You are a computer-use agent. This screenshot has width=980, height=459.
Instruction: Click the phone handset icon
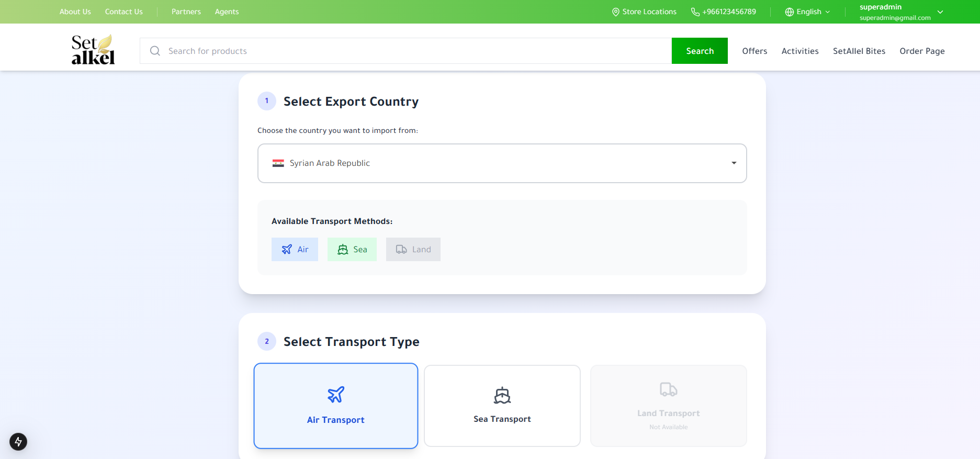(695, 12)
